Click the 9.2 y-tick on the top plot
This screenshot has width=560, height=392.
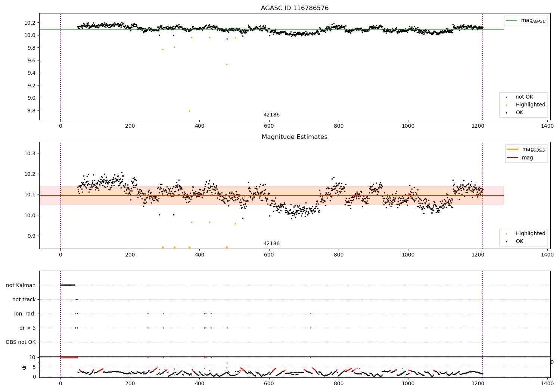pyautogui.click(x=31, y=85)
